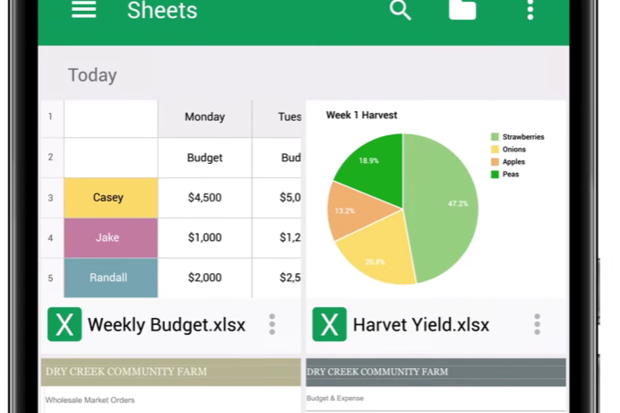Open the file picker folder icon

[462, 9]
